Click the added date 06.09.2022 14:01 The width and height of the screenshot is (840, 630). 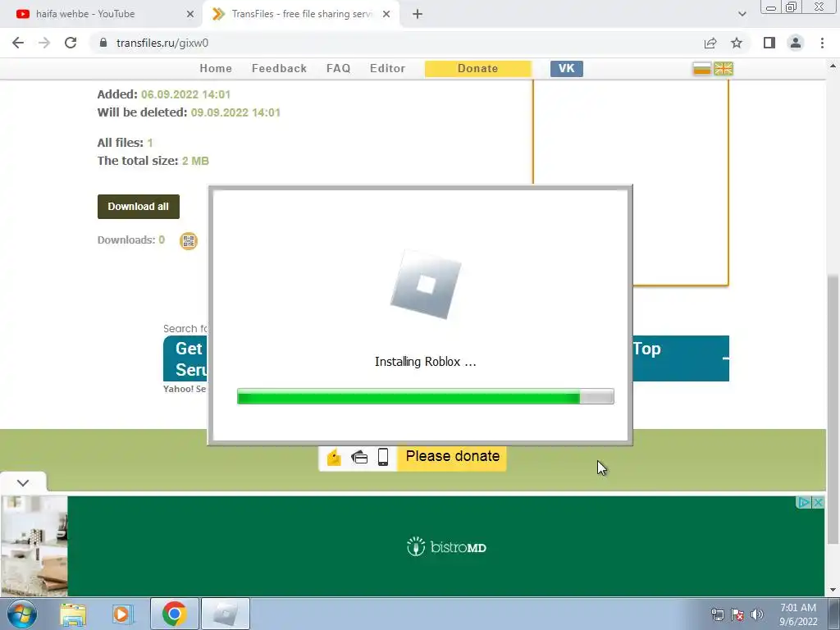coord(185,95)
